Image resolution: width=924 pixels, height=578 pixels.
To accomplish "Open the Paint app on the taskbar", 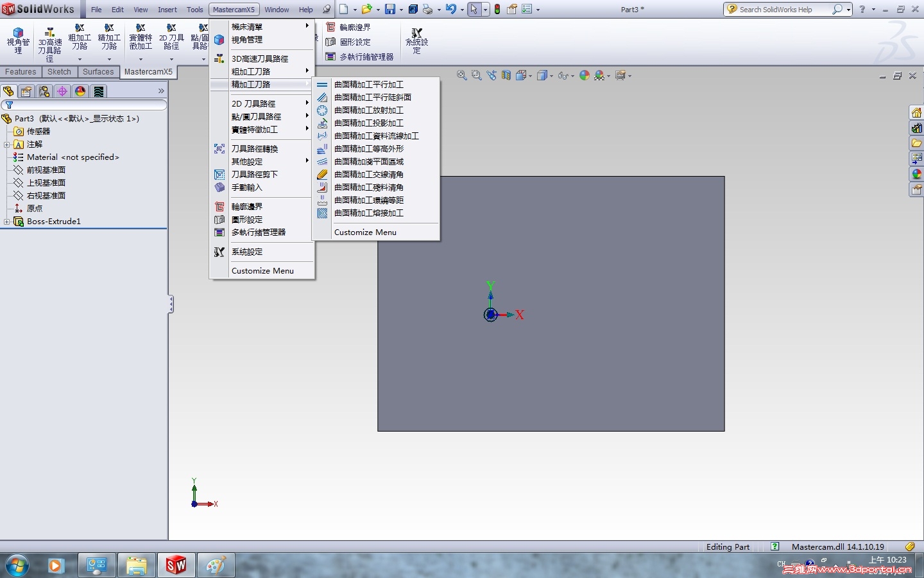I will point(216,566).
